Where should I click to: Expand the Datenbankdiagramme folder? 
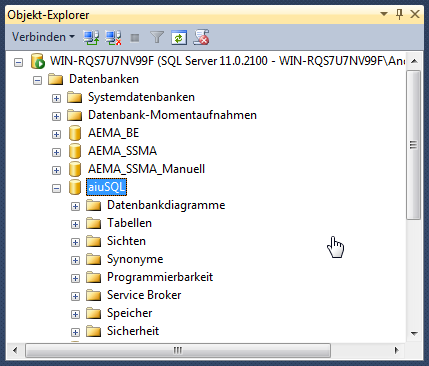[x=75, y=206]
